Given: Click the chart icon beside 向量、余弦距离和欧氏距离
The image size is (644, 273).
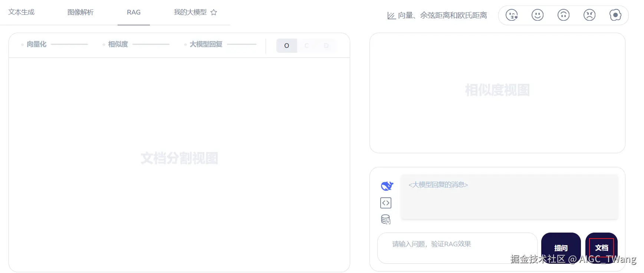Looking at the screenshot, I should (x=391, y=16).
